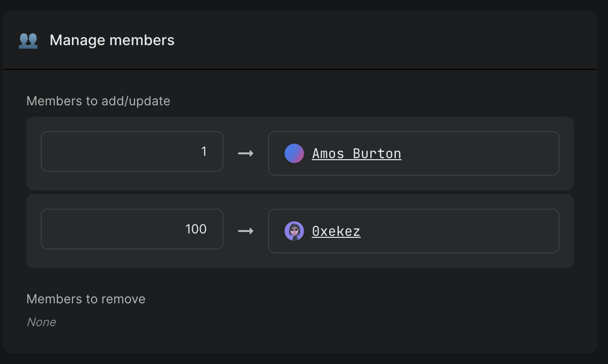Select the weight field showing 100

click(131, 229)
